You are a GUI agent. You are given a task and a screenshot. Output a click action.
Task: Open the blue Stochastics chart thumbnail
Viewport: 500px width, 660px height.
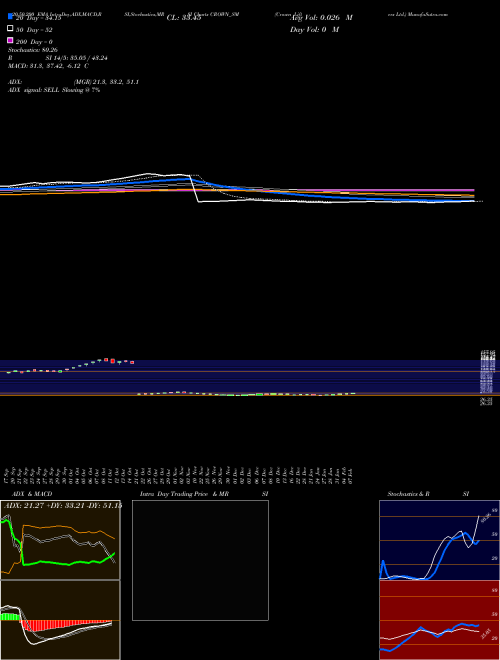[x=439, y=540]
